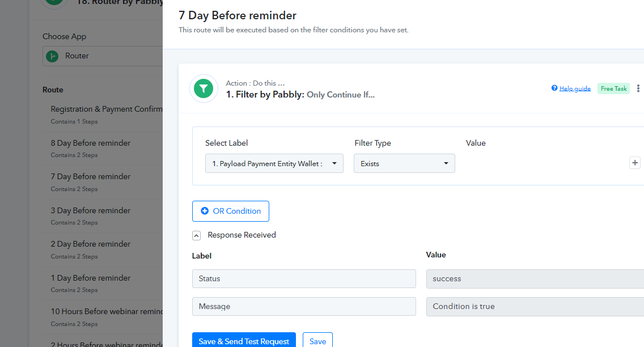This screenshot has height=347, width=644.
Task: Click the question mark icon next to Help guide
Action: pos(554,88)
